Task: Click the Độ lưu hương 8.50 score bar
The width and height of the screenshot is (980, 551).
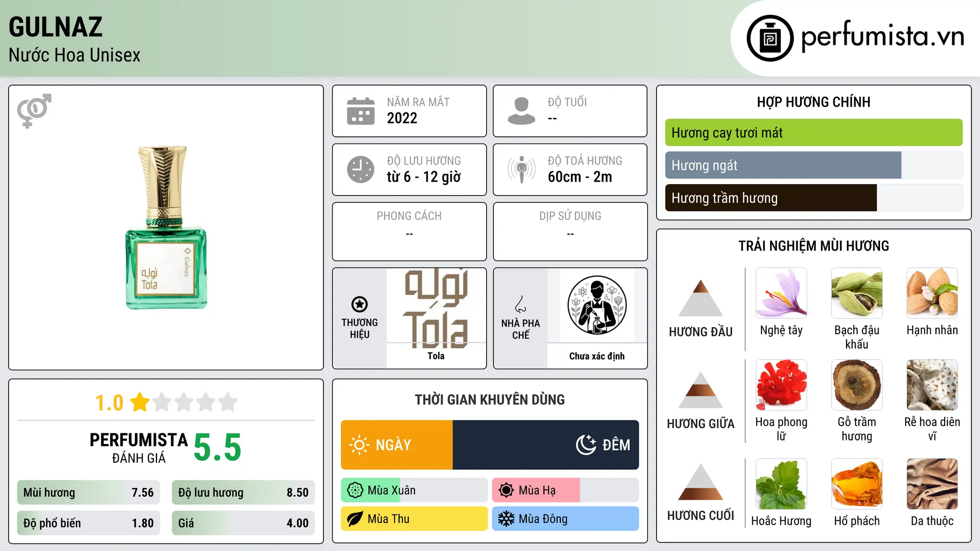Action: [243, 492]
